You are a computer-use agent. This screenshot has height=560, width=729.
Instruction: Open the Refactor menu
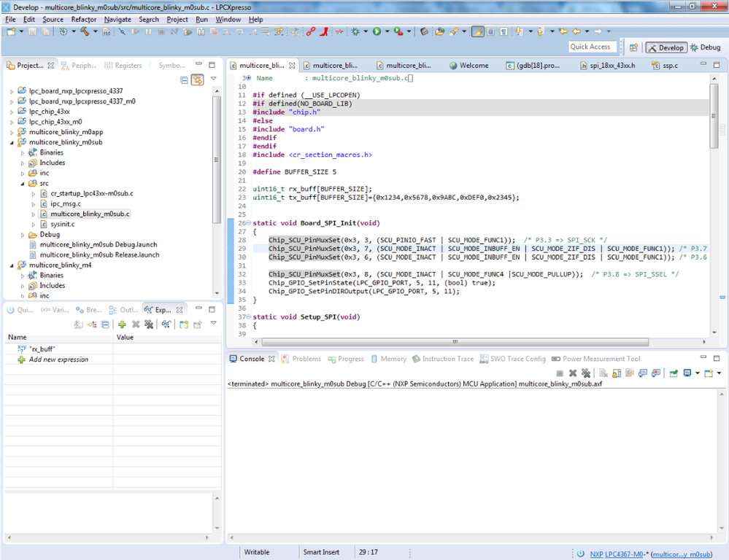[84, 20]
